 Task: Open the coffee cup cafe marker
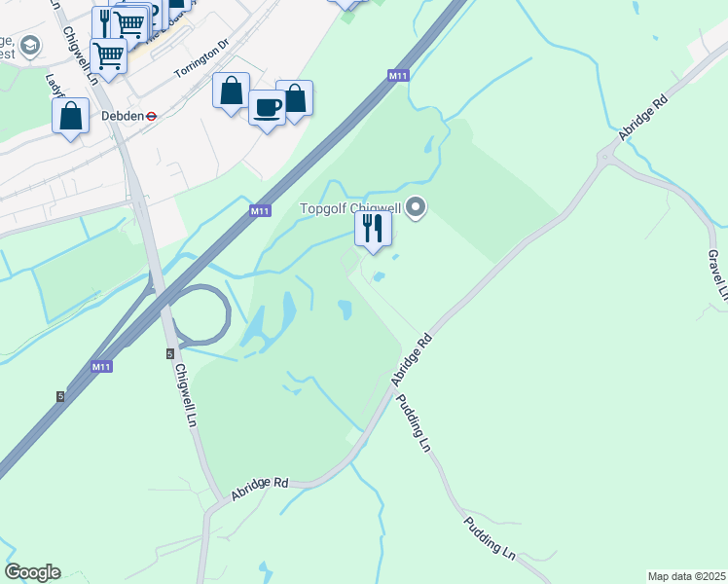267,109
